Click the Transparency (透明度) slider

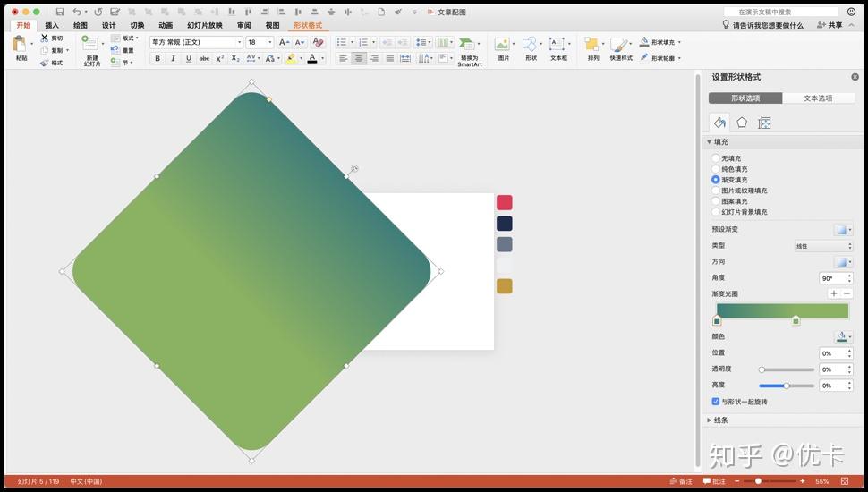(787, 369)
